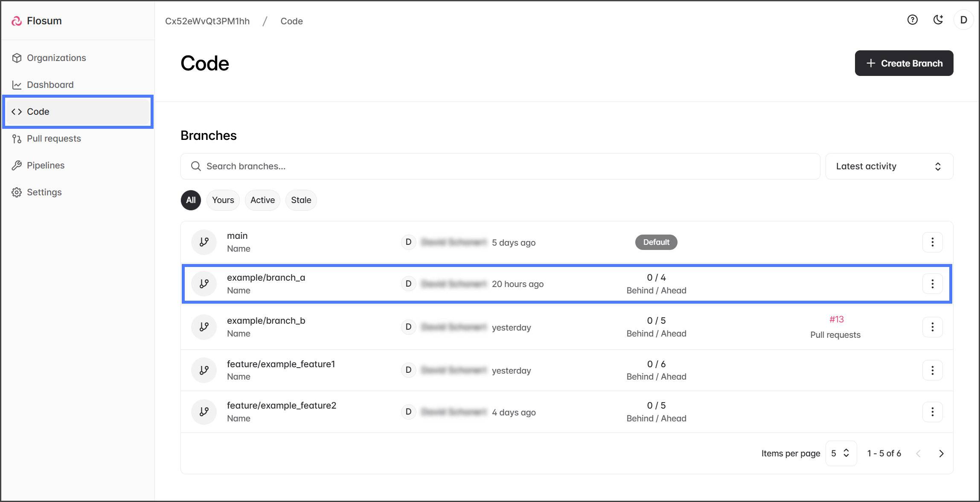Open options menu for example/branch_a
980x502 pixels.
pos(932,284)
